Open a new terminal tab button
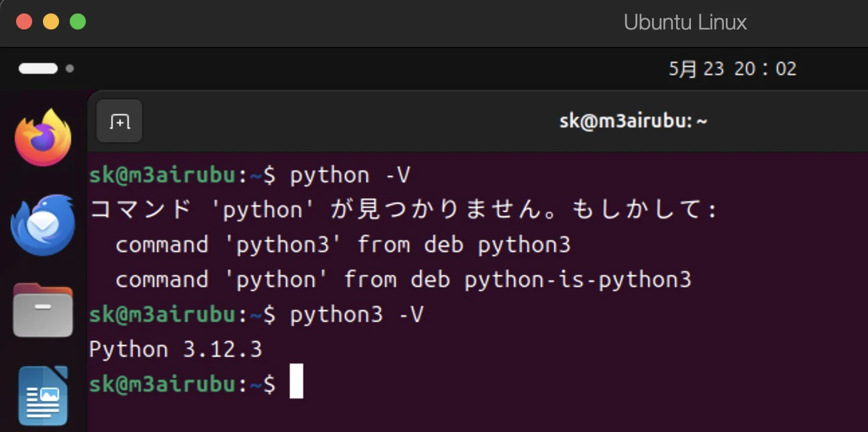Viewport: 868px width, 432px height. (119, 121)
